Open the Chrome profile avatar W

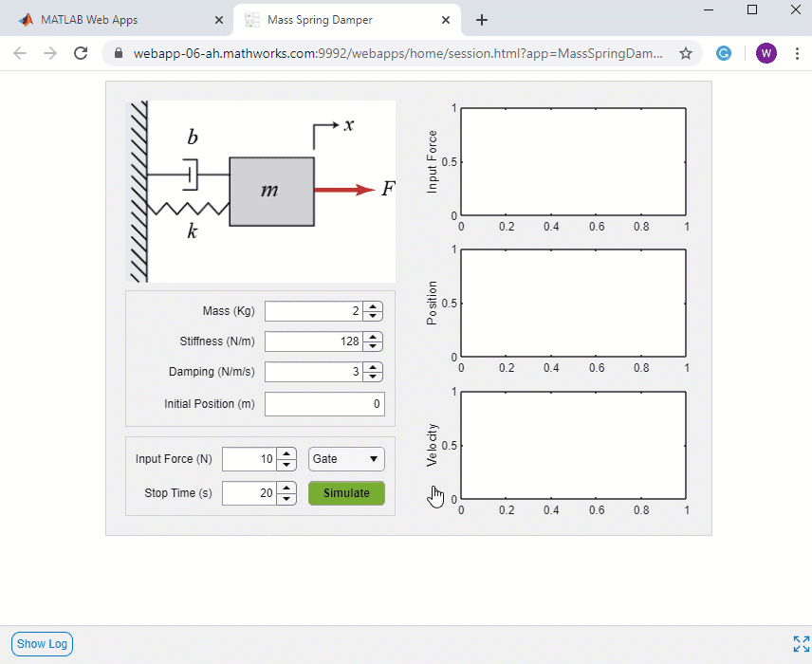point(766,53)
